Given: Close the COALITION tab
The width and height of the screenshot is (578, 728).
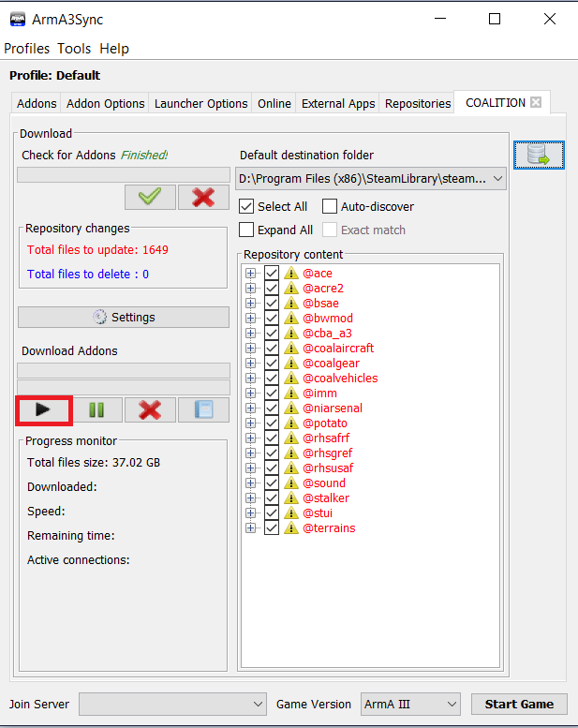Looking at the screenshot, I should (536, 103).
